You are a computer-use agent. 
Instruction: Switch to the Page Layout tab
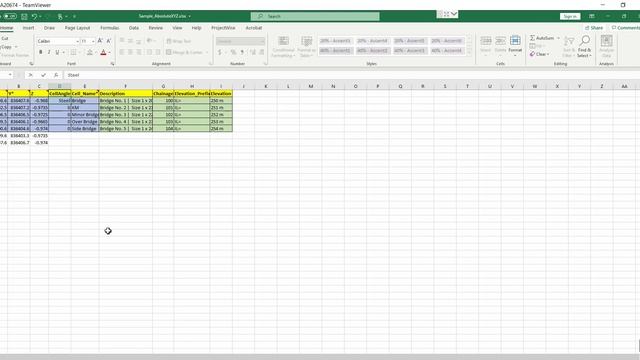(x=77, y=28)
